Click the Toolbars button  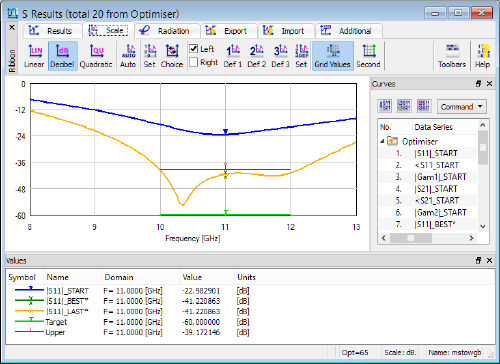coord(452,56)
